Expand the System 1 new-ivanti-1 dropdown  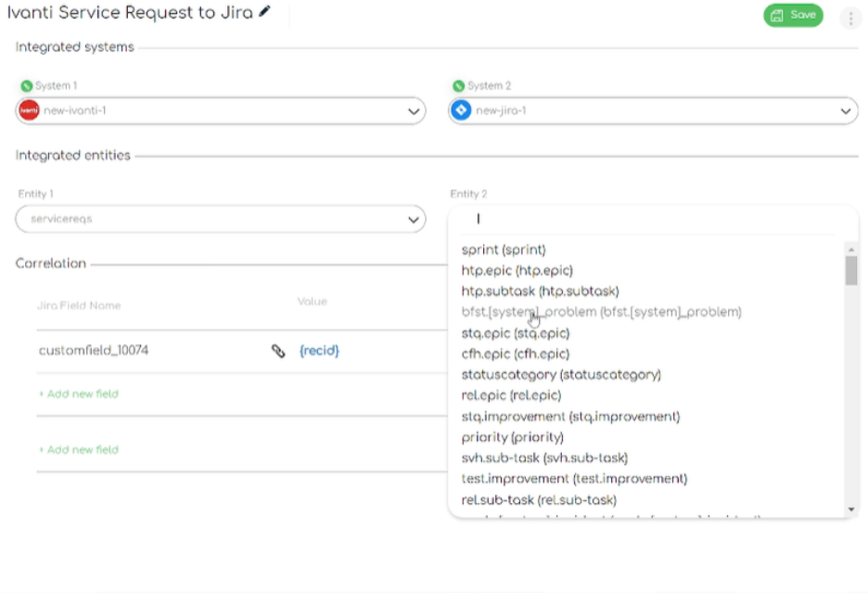pyautogui.click(x=414, y=110)
